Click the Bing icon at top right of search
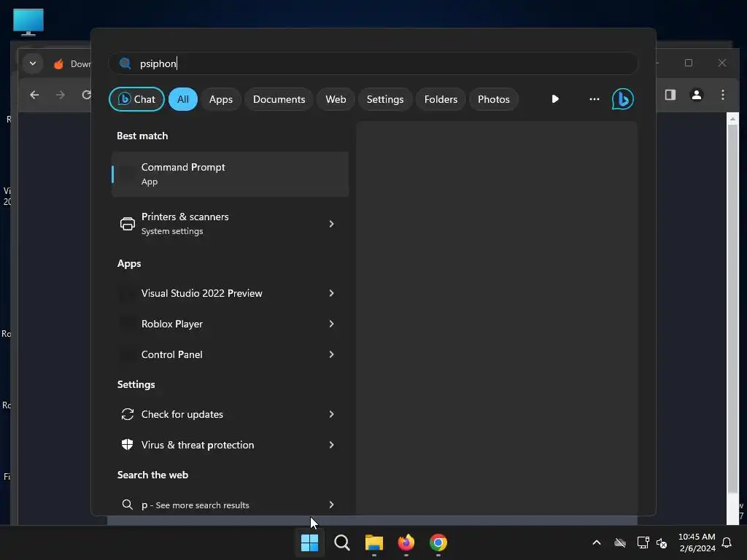Image resolution: width=747 pixels, height=560 pixels. click(623, 99)
